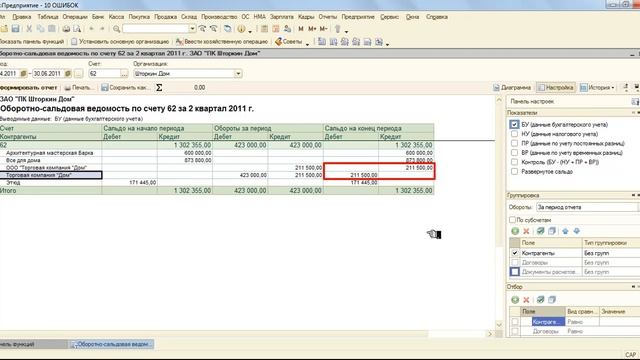Image resolution: width=640 pixels, height=360 pixels.
Task: Click Настройка button
Action: [x=556, y=87]
